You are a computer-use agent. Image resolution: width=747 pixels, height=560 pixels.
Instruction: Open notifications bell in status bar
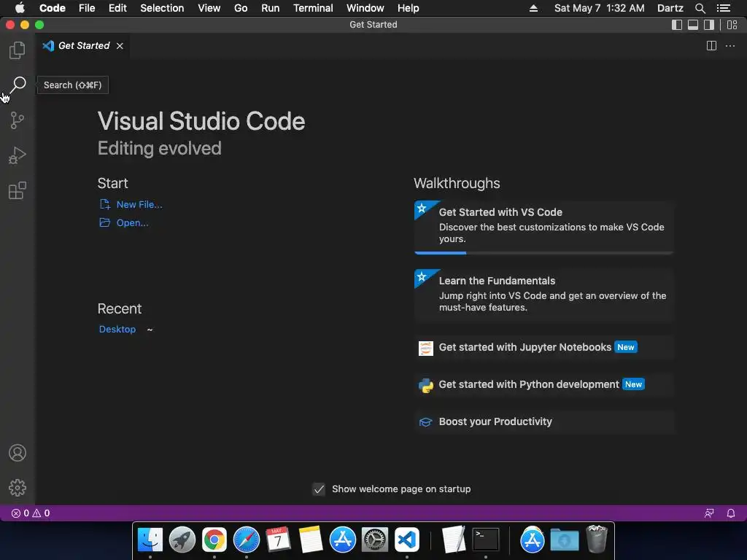point(731,513)
